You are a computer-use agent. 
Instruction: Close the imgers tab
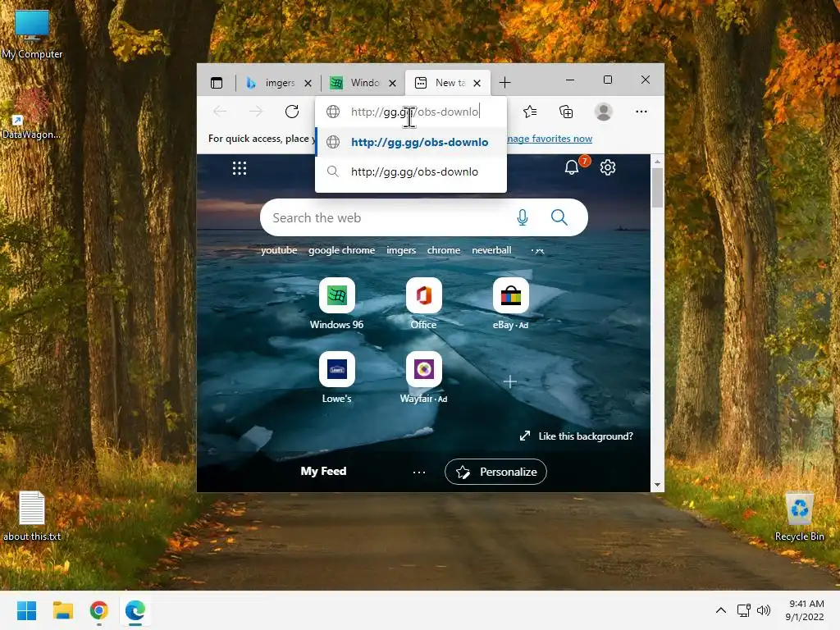click(308, 83)
